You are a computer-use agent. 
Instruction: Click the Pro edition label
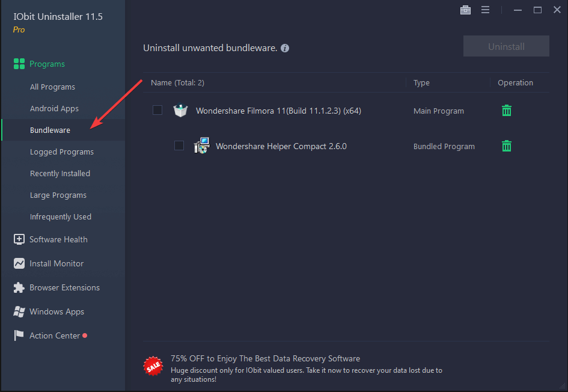pyautogui.click(x=19, y=29)
